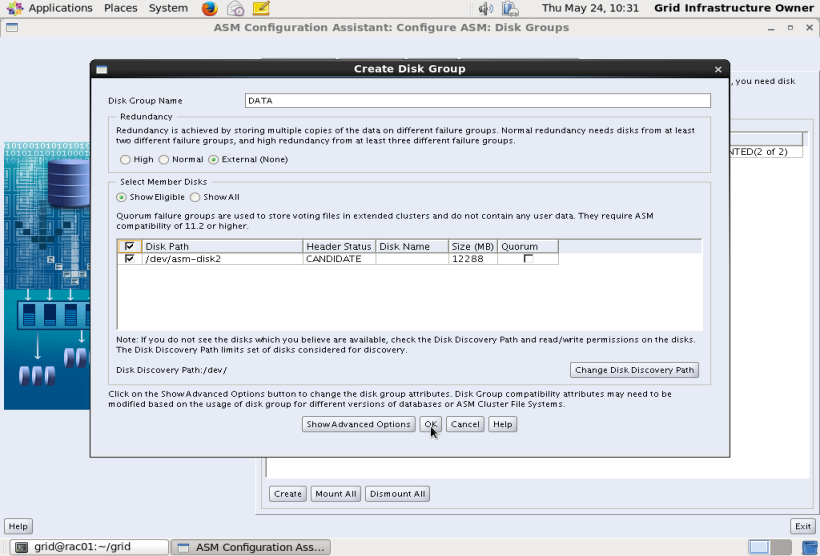The height and width of the screenshot is (556, 820).
Task: Select the Show Eligible radio button
Action: tap(121, 197)
